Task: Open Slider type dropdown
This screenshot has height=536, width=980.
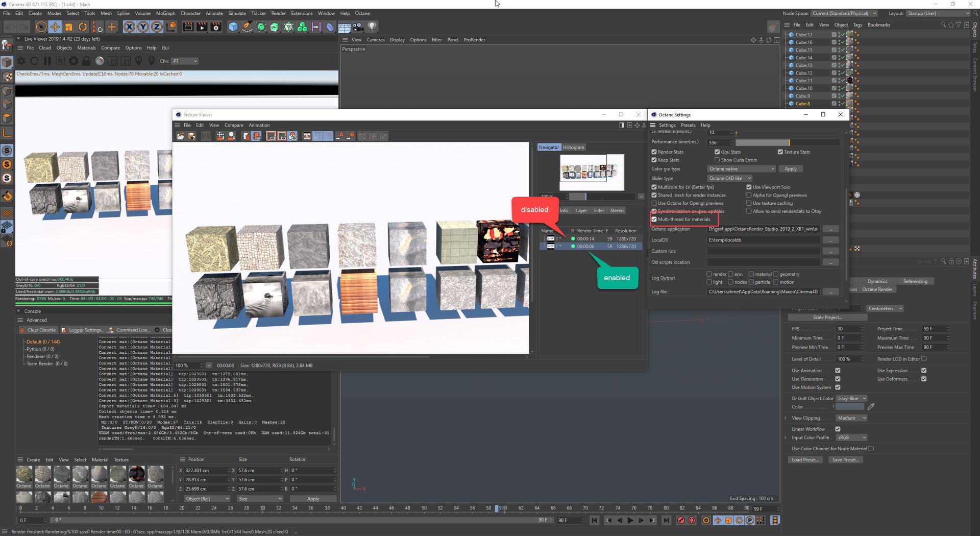Action: (730, 179)
